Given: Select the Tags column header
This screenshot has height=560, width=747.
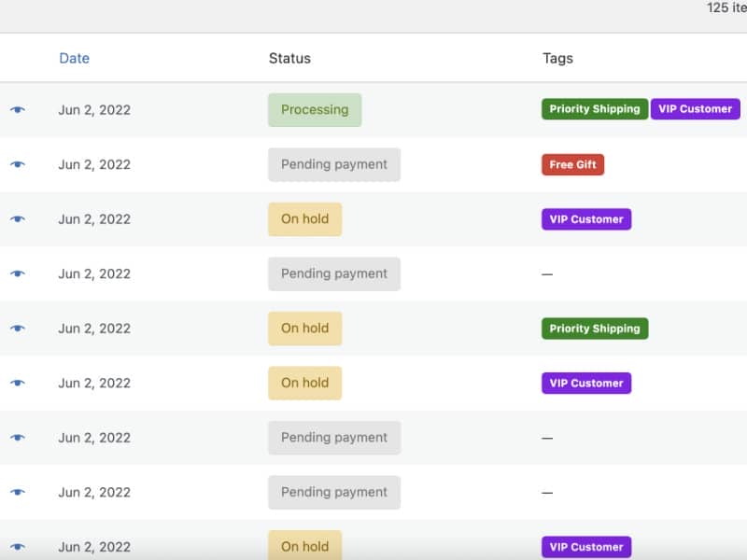Looking at the screenshot, I should pyautogui.click(x=557, y=58).
